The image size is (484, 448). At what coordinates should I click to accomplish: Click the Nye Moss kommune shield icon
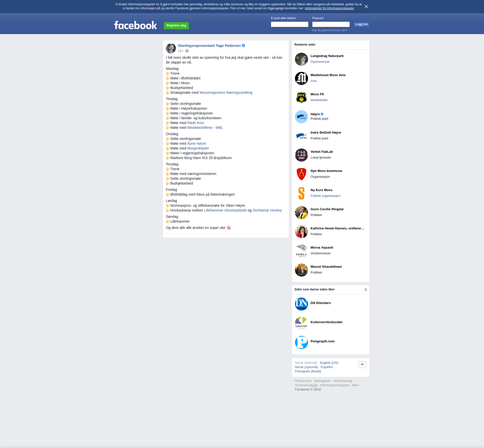click(301, 174)
